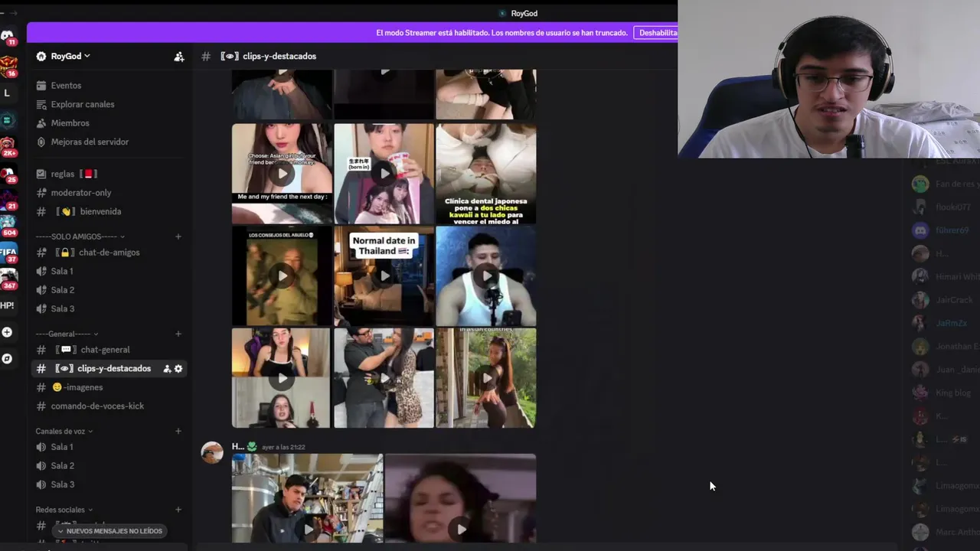
Task: Play Los consejos del abuelo video
Action: (x=282, y=275)
